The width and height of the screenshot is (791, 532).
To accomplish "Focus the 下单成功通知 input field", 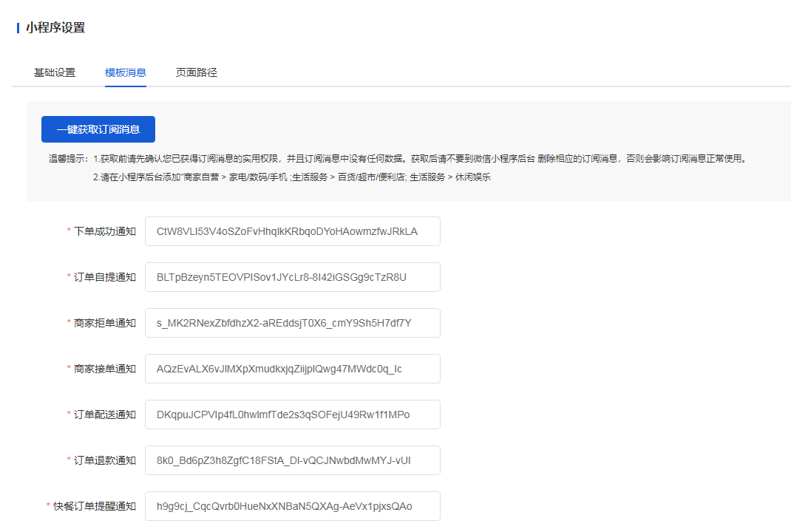I will point(293,231).
